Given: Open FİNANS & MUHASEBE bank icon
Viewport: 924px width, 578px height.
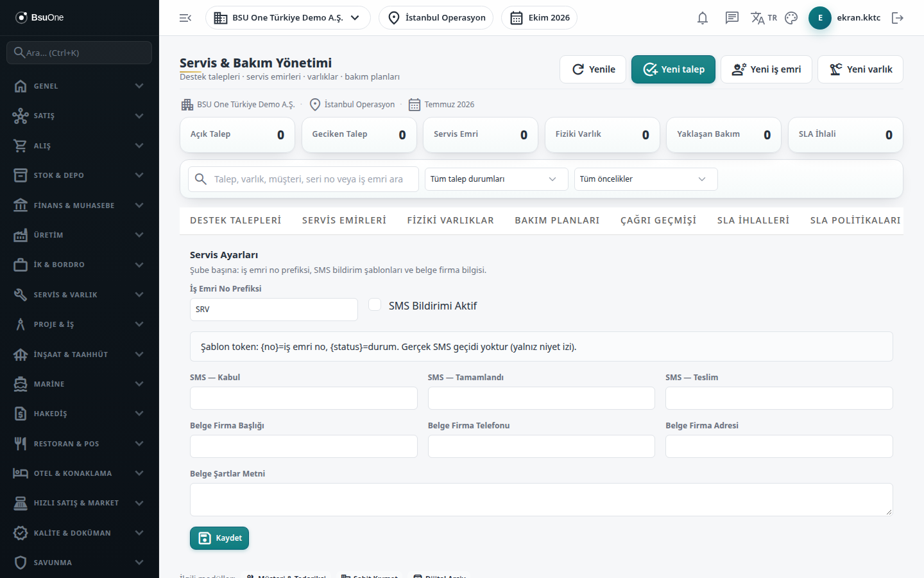Looking at the screenshot, I should [21, 206].
